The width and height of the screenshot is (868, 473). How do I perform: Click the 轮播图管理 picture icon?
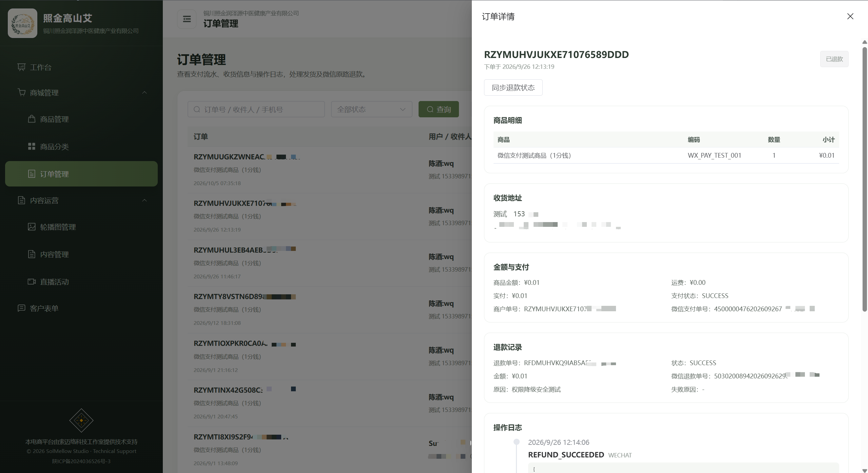point(32,226)
